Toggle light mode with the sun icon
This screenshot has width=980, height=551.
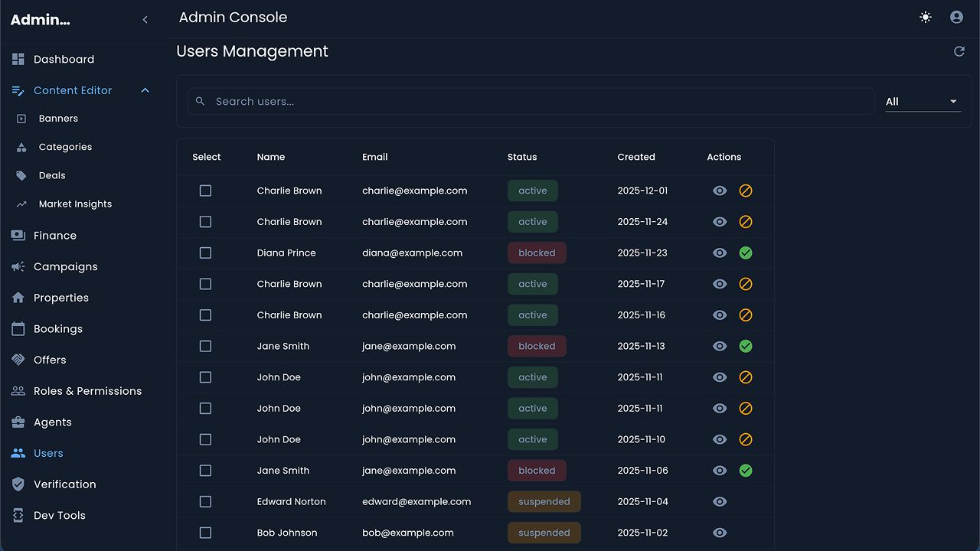(926, 17)
